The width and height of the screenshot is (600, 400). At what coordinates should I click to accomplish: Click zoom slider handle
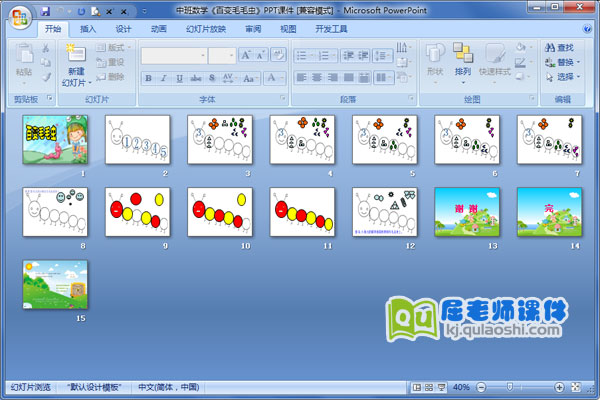(510, 387)
